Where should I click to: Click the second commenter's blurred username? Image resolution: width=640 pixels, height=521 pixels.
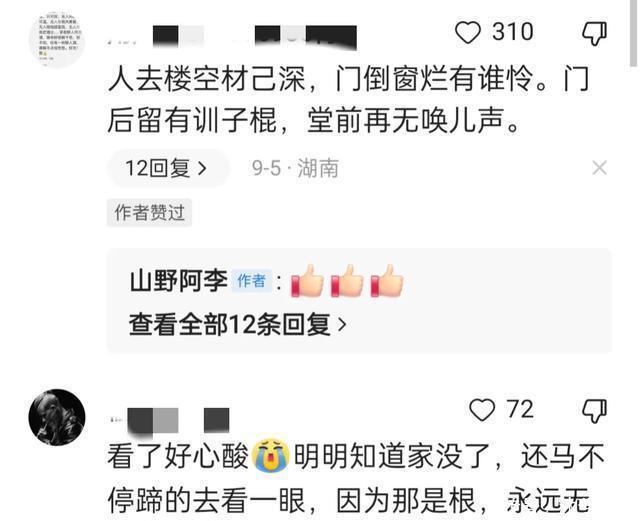[168, 421]
